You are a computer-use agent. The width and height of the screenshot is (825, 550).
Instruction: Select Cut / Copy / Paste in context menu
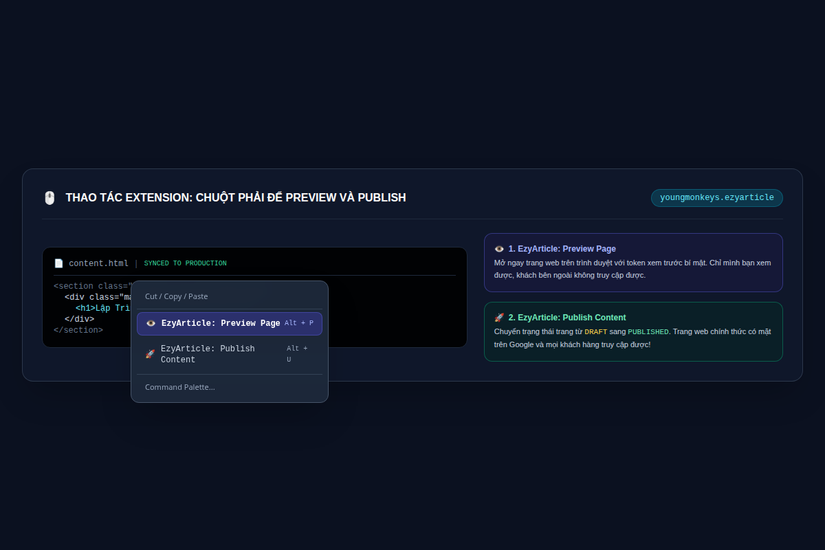tap(176, 296)
